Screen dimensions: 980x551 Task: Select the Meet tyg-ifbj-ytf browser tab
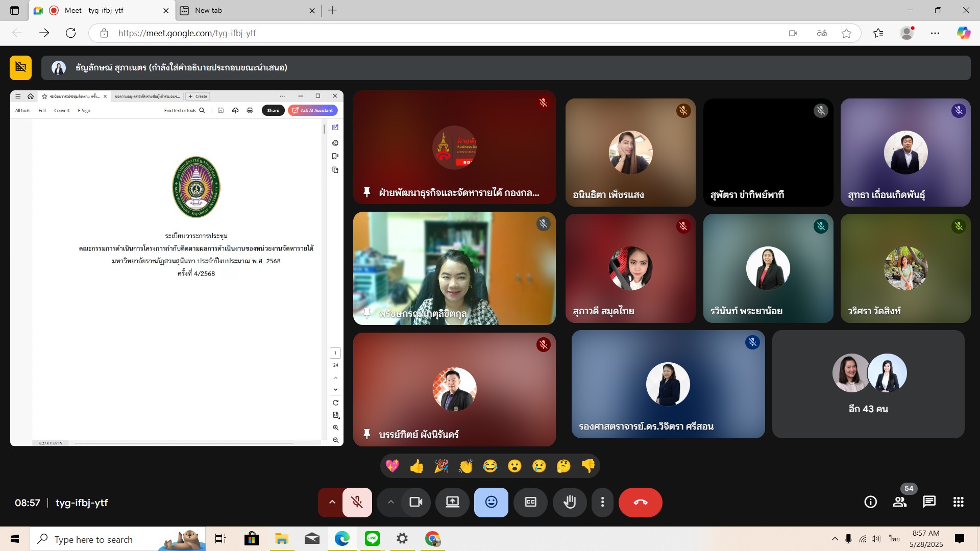tap(102, 10)
